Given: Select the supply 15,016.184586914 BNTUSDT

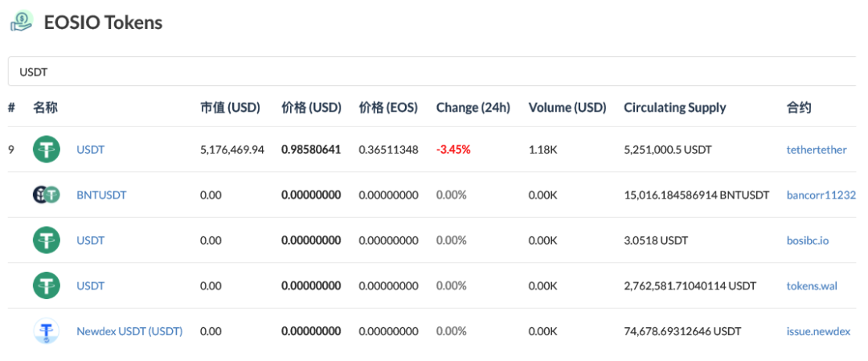Looking at the screenshot, I should tap(696, 195).
